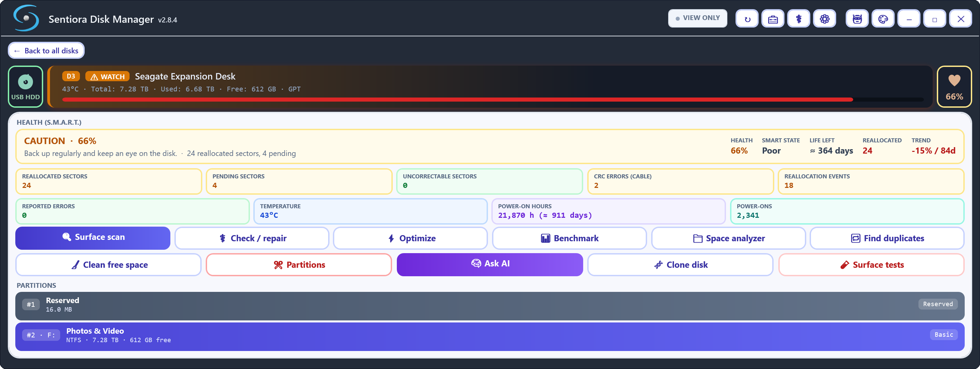
Task: Start a Surface scan
Action: point(93,238)
